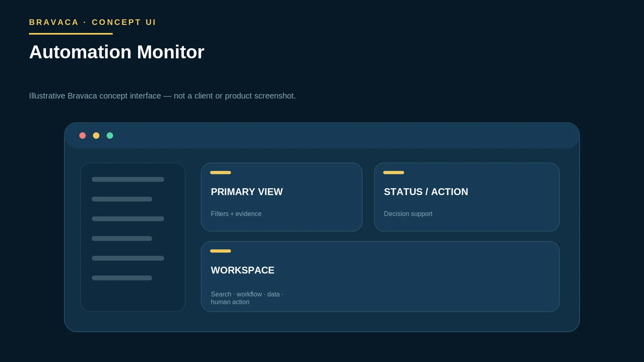This screenshot has height=362, width=644.
Task: Click the 'Filters + evidence' text
Action: 236,214
